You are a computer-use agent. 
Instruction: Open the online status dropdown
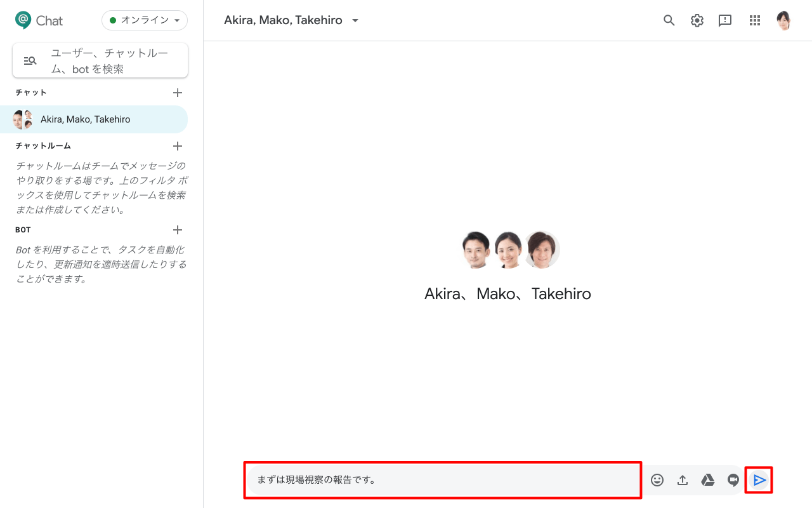point(145,20)
